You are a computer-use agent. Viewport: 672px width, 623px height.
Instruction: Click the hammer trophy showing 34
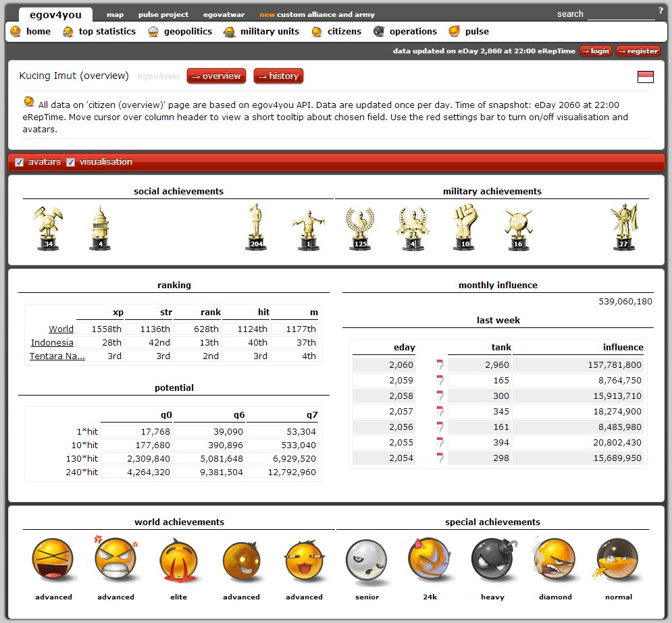tap(48, 228)
